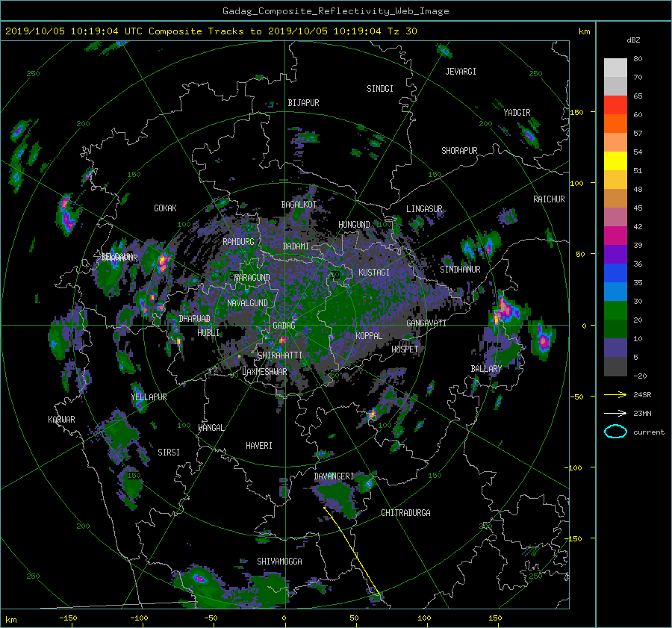Viewport: 672px width, 628px height.
Task: Click the yellow storm track line near Chitradurga
Action: click(x=352, y=551)
